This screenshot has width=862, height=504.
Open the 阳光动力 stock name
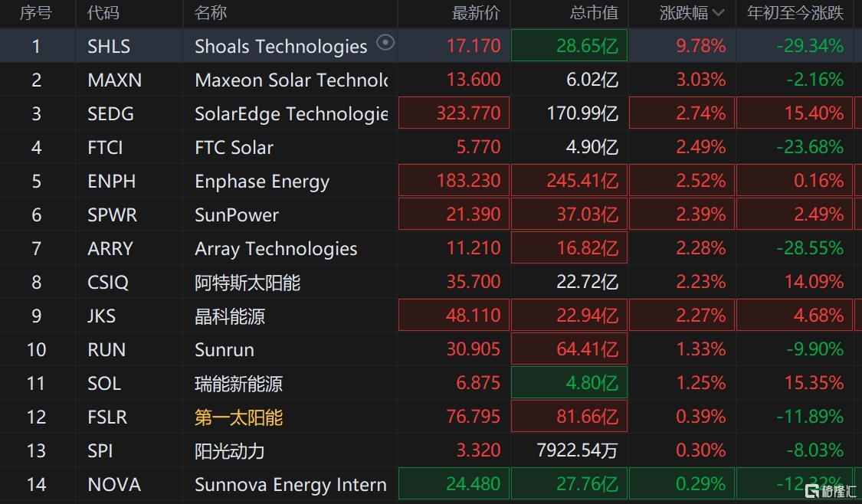coord(230,450)
